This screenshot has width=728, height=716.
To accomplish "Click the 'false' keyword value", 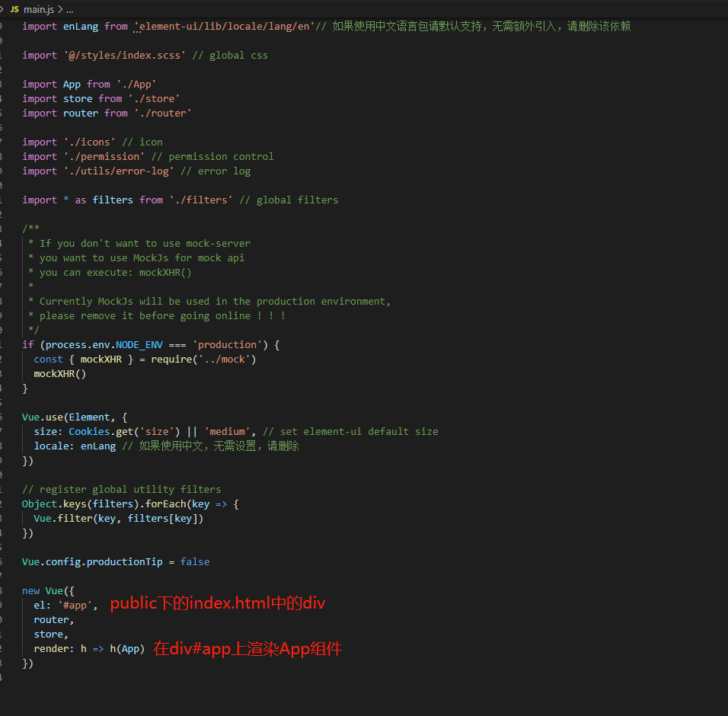I will click(x=195, y=562).
